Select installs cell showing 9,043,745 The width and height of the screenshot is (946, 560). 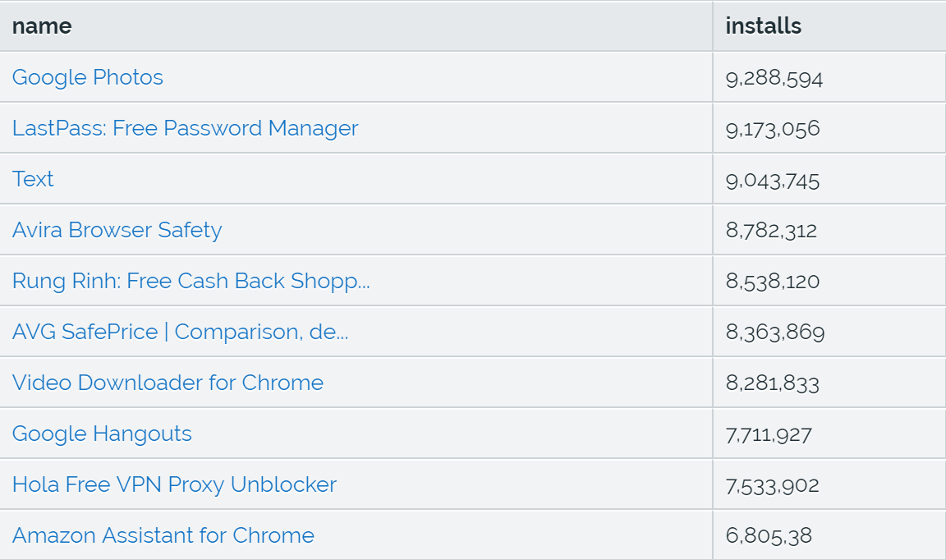pos(829,179)
